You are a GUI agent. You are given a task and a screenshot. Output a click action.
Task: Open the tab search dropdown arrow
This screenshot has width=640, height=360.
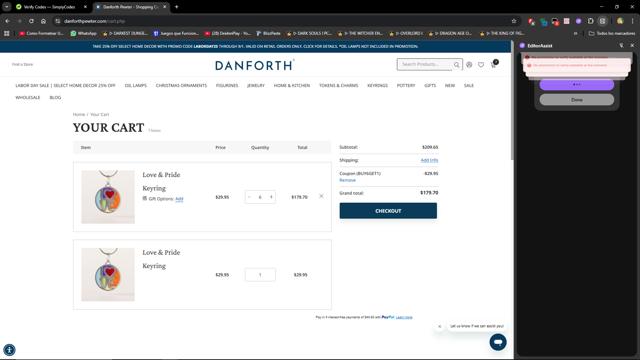point(7,7)
